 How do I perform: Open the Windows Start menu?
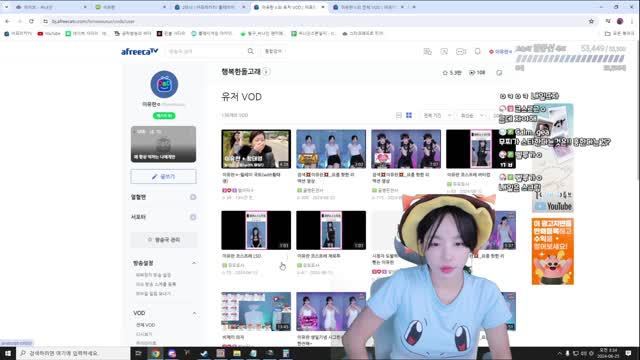click(x=8, y=353)
